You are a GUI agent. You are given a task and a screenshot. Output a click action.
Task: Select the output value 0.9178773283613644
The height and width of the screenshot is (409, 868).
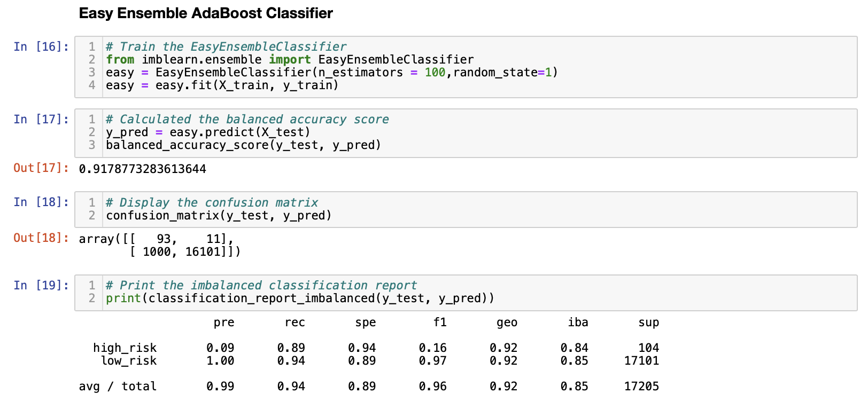pos(143,169)
